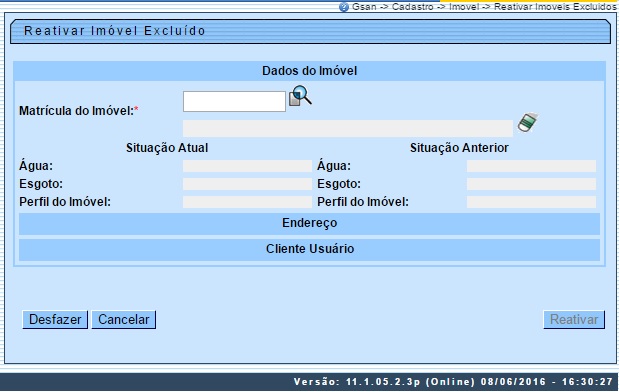Select the Situação Anterior heading
Viewport: 619px width, 392px height.
tap(459, 148)
